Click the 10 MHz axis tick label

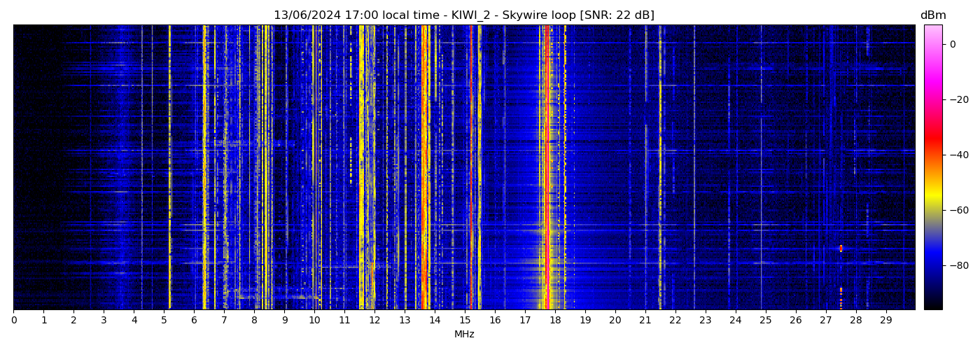point(314,320)
